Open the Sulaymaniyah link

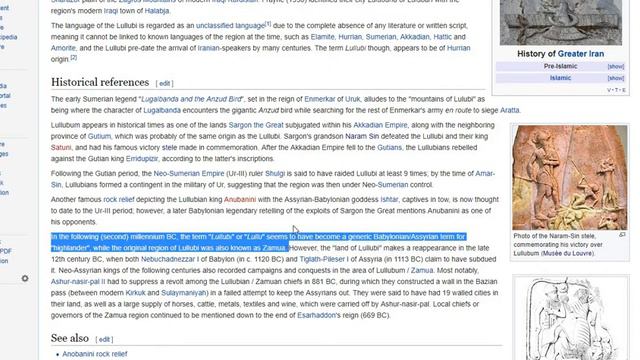coord(184,293)
